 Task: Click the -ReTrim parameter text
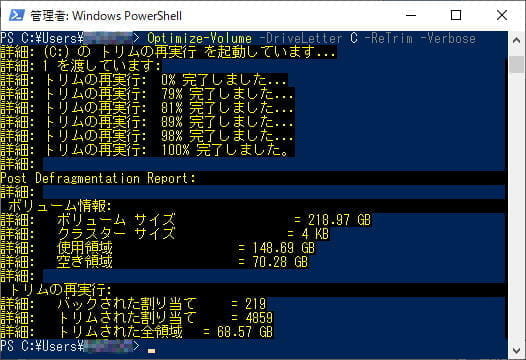(x=389, y=38)
